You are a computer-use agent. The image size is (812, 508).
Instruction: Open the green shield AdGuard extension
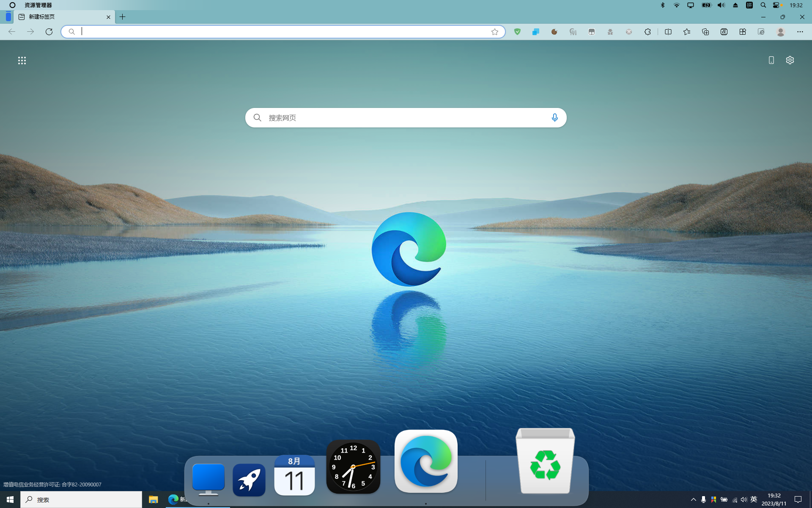coord(517,32)
